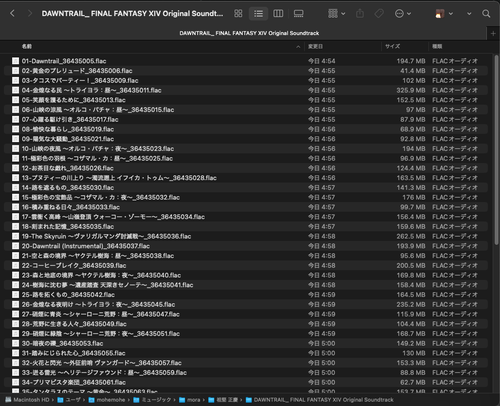Select the 26 トライヨラ 36435045.flac file

pos(246,304)
